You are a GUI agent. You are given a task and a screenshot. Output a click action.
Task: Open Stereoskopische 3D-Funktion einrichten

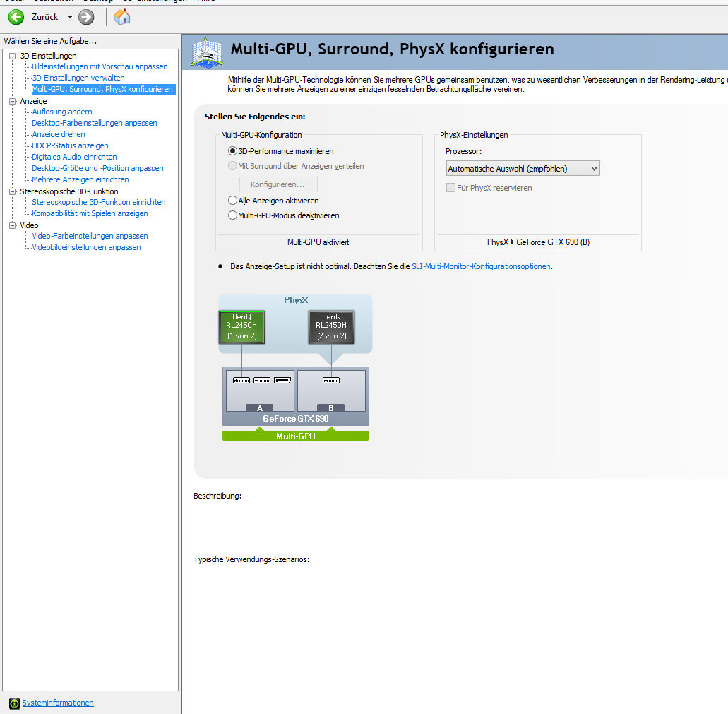(98, 202)
